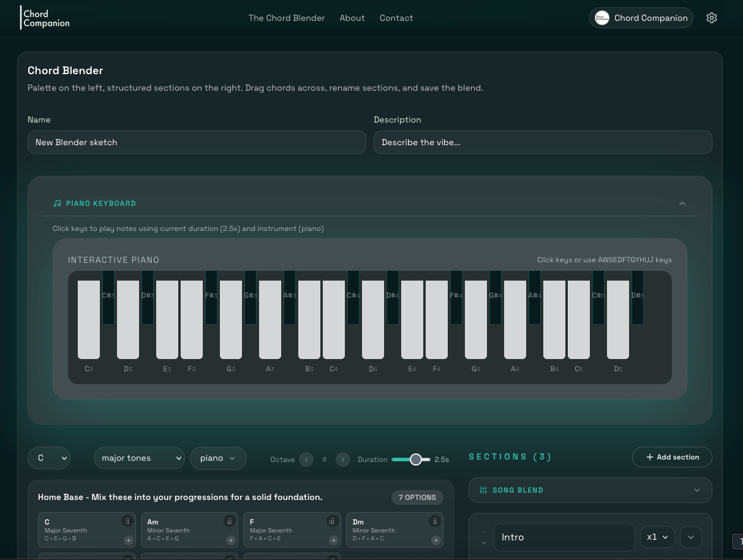Viewport: 743px width, 560px height.
Task: Click the Add section button
Action: tap(672, 457)
